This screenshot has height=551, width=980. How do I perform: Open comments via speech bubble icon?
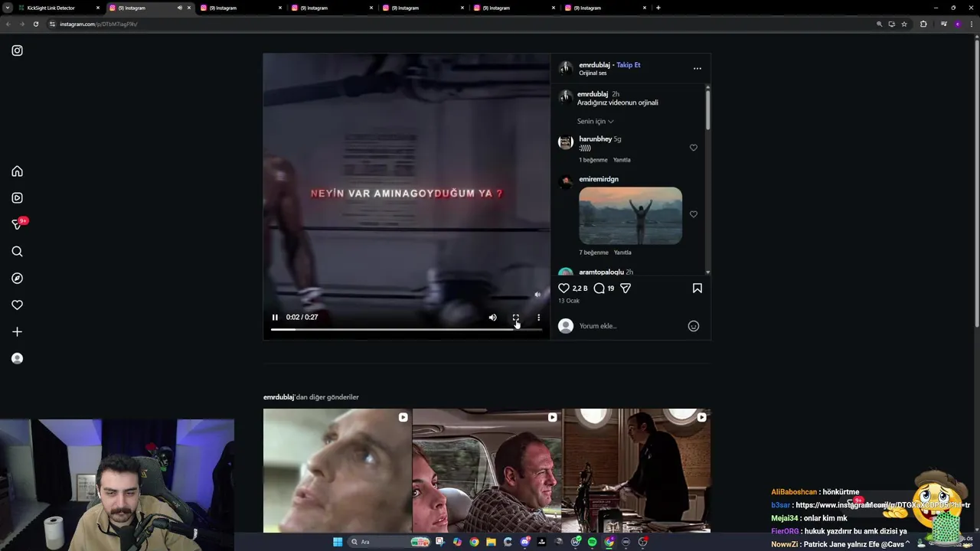tap(599, 288)
